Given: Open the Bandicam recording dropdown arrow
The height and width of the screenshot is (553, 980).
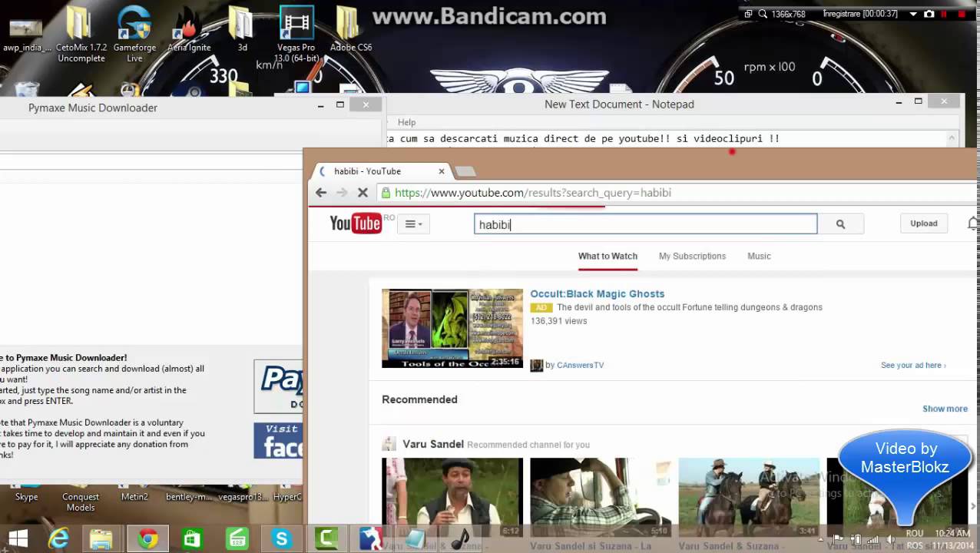Looking at the screenshot, I should (x=913, y=14).
